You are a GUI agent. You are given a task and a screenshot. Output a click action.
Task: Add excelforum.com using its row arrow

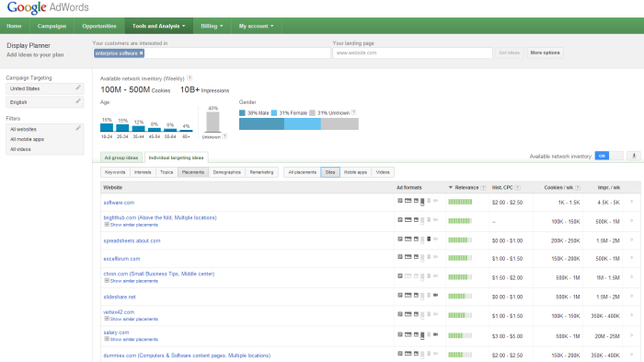click(x=632, y=258)
